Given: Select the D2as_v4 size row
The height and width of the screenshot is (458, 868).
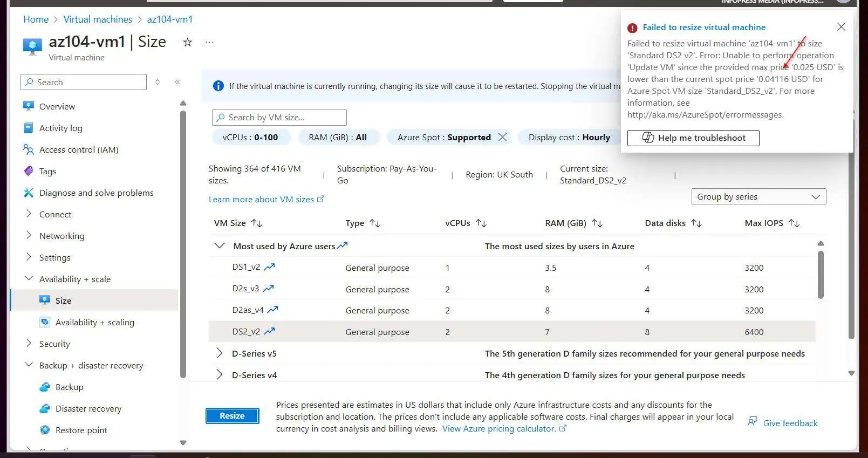Looking at the screenshot, I should [512, 310].
